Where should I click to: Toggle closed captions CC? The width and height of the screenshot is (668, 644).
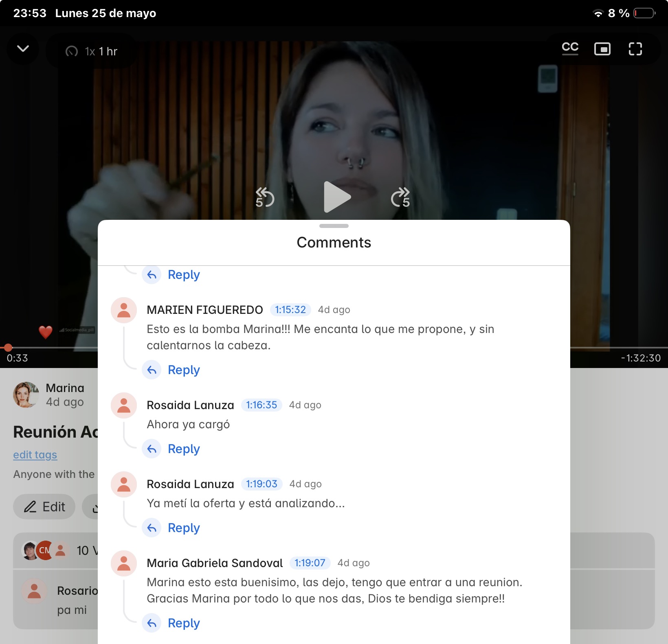[570, 48]
